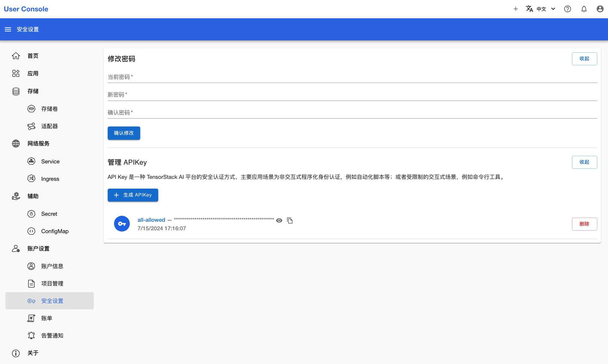Click the Ingress hexagon icon

coord(31,179)
